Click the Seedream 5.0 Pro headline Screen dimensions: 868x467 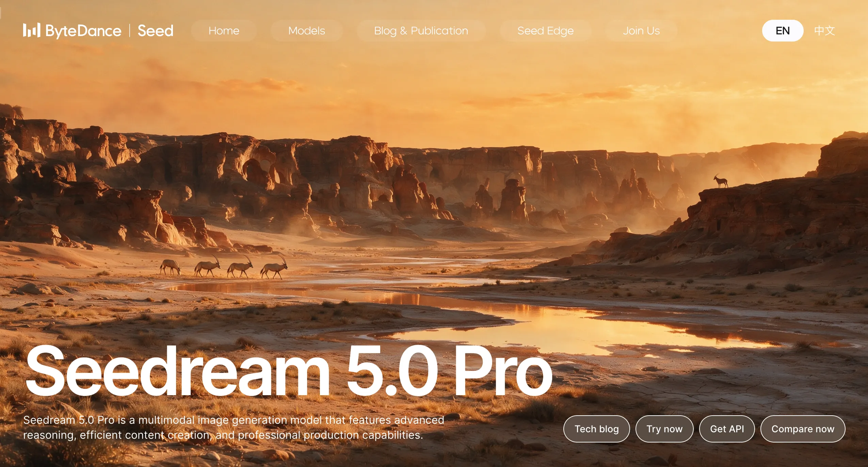(289, 370)
